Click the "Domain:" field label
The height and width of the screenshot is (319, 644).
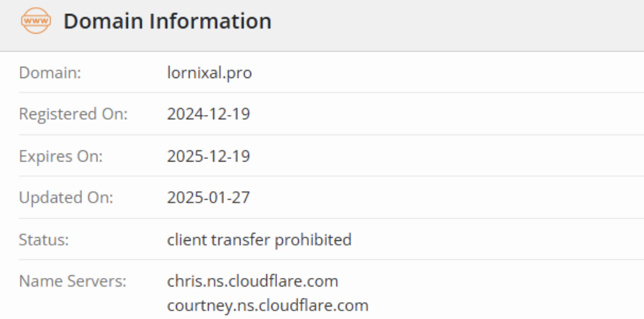50,73
